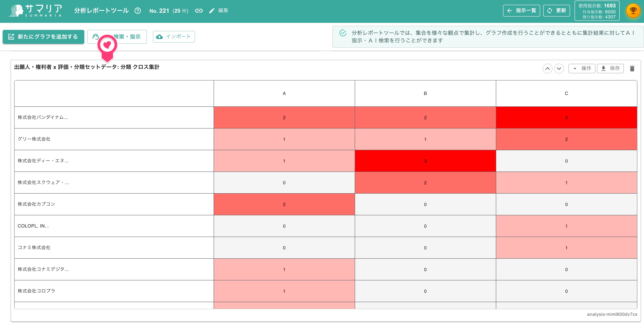The width and height of the screenshot is (644, 324).
Task: Click the bright red バンダイナム C cell
Action: coord(566,118)
